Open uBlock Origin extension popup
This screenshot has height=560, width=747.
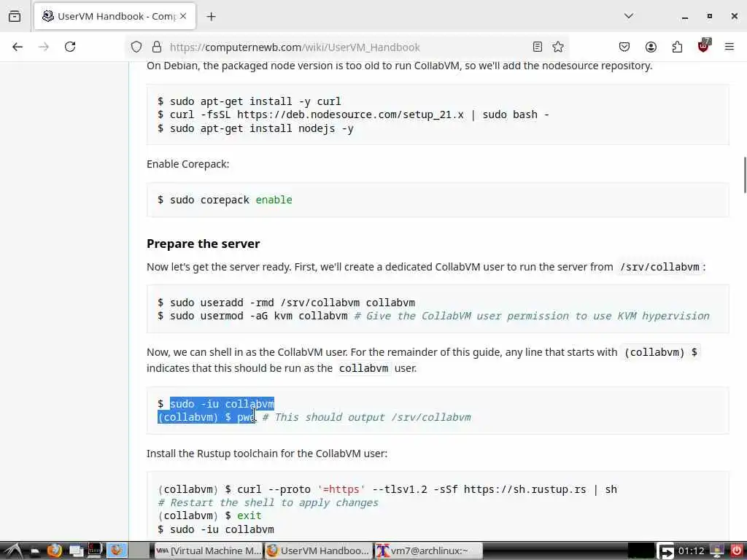click(x=704, y=46)
